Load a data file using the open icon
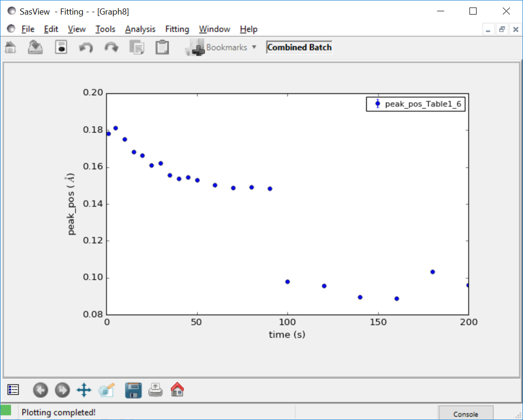Viewport: 523px width, 420px height. pos(36,47)
